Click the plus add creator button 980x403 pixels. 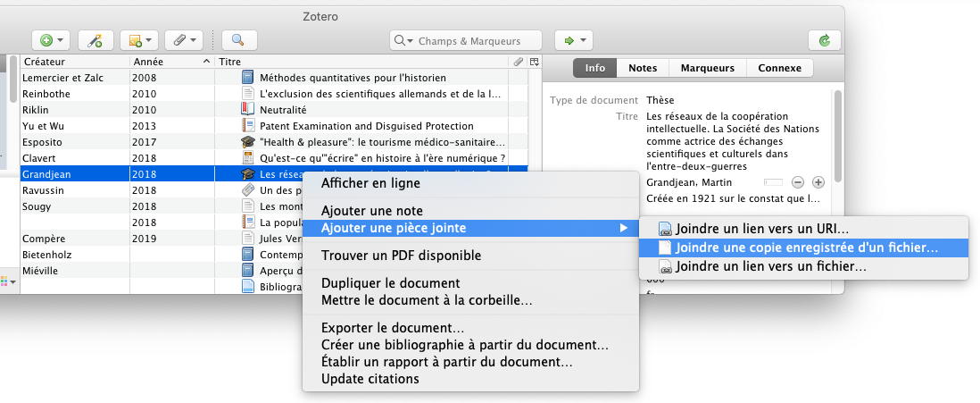pos(818,182)
